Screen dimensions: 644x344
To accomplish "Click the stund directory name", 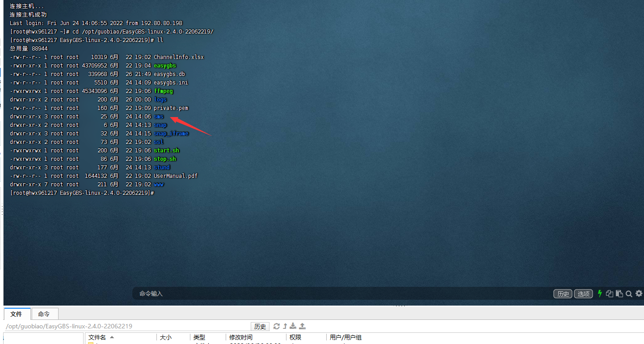I will click(162, 168).
